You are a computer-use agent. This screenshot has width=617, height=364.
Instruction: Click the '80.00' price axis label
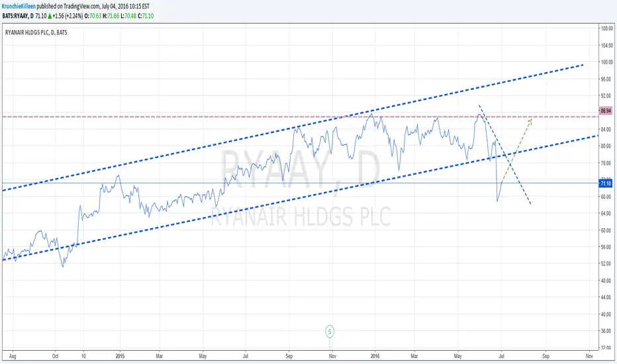[606, 146]
